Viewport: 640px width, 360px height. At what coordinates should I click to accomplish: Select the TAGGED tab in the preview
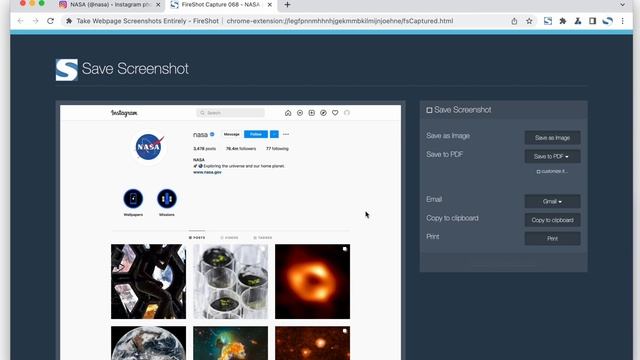click(x=262, y=238)
